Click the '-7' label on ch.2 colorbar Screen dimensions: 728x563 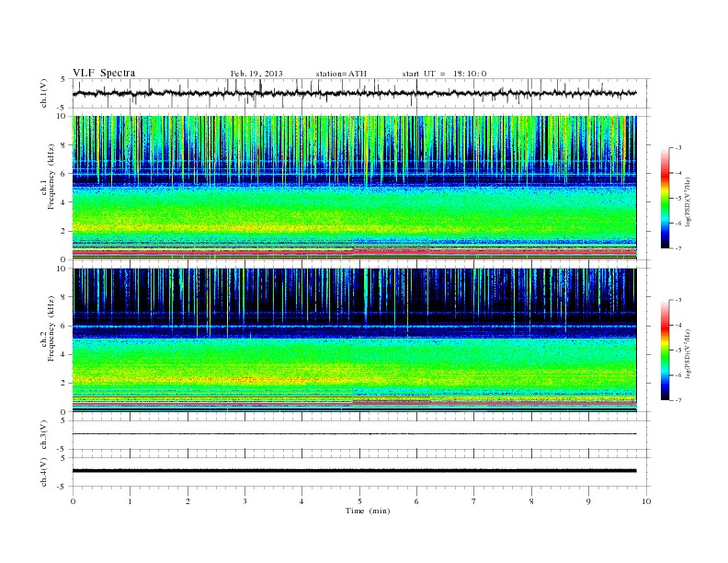677,400
